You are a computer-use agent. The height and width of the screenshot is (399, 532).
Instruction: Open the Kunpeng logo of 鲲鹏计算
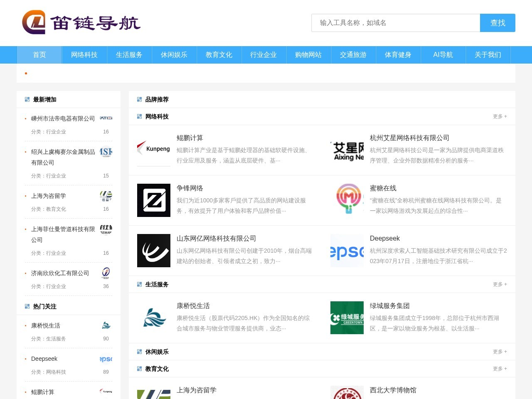[x=154, y=150]
